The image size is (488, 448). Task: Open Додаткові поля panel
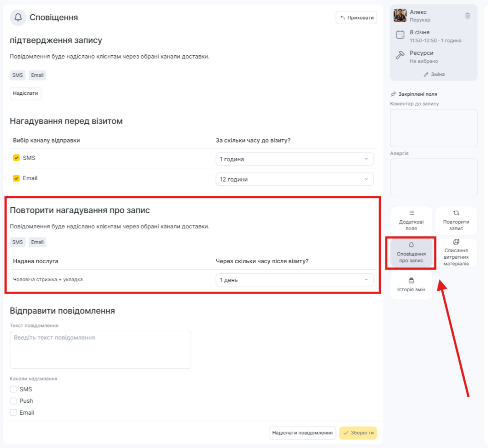(411, 221)
